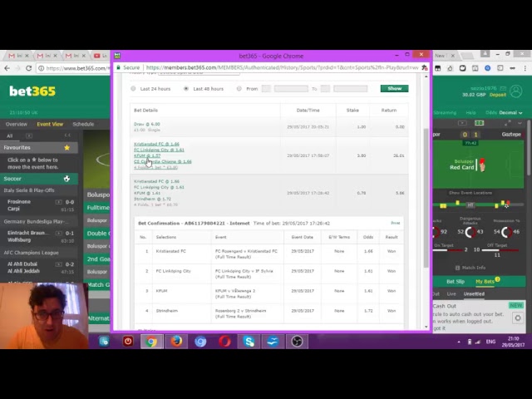Close the first Gmail browser tab
The image size is (532, 399).
[x=27, y=56]
